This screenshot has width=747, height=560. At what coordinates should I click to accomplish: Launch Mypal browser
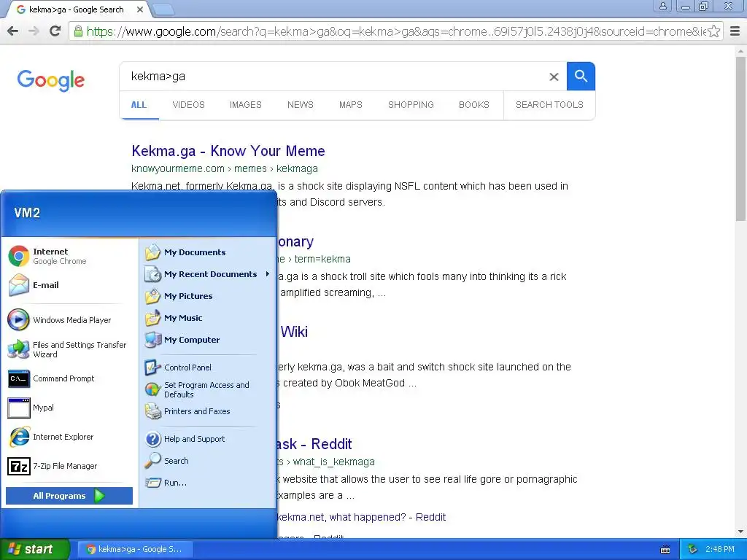(x=69, y=408)
